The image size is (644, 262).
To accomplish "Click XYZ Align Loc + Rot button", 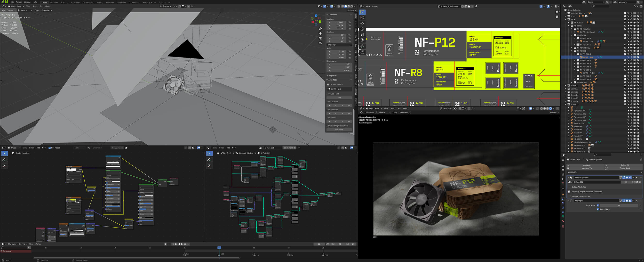I will pyautogui.click(x=339, y=98).
